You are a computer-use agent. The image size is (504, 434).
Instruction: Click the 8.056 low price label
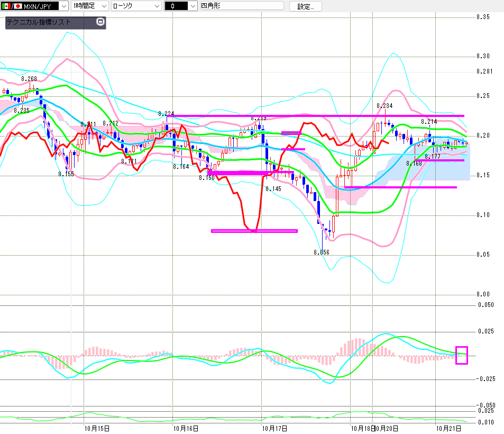coord(321,252)
